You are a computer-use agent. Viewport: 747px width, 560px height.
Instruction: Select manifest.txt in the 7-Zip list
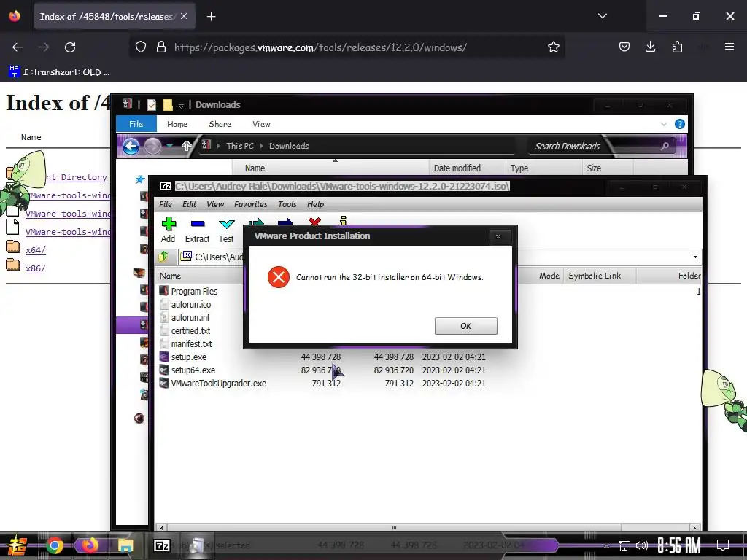click(x=191, y=344)
